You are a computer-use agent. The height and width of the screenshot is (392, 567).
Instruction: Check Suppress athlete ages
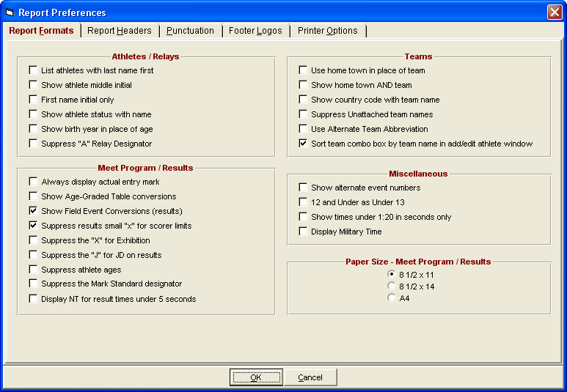tap(33, 269)
